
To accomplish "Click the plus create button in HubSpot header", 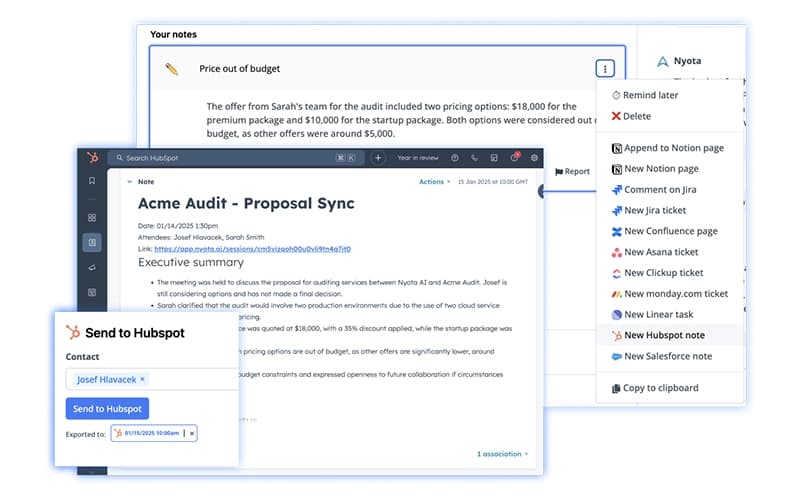I will [378, 158].
